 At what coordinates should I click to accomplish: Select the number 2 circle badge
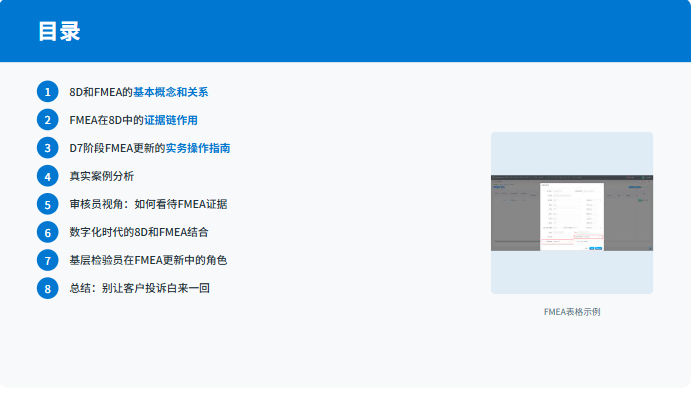(48, 120)
